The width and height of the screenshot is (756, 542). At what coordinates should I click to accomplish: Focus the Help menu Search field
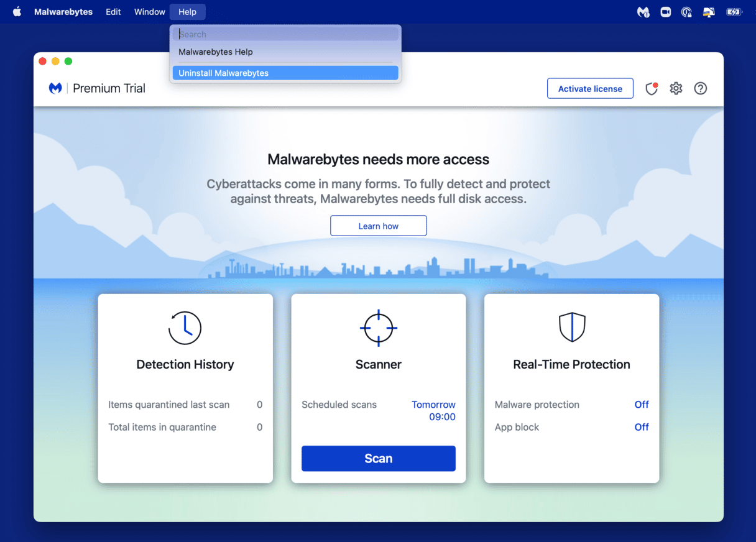pos(285,34)
